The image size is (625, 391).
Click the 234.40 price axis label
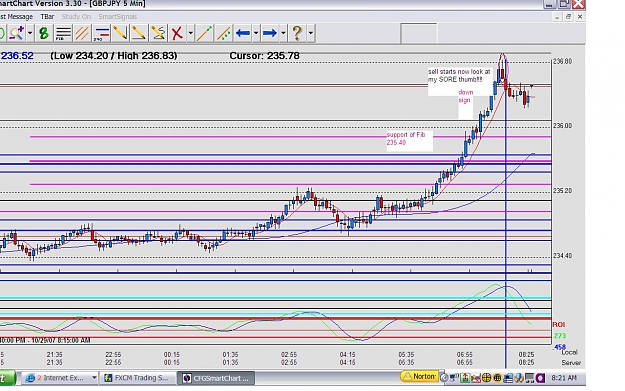pyautogui.click(x=562, y=255)
